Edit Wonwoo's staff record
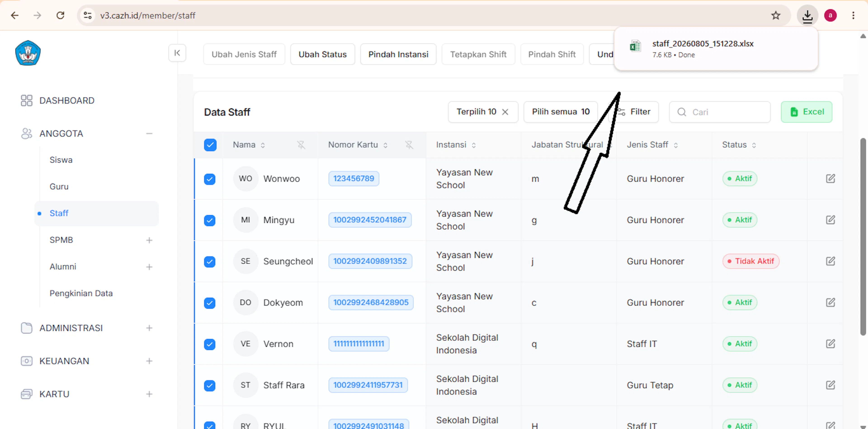This screenshot has width=868, height=429. (x=830, y=179)
